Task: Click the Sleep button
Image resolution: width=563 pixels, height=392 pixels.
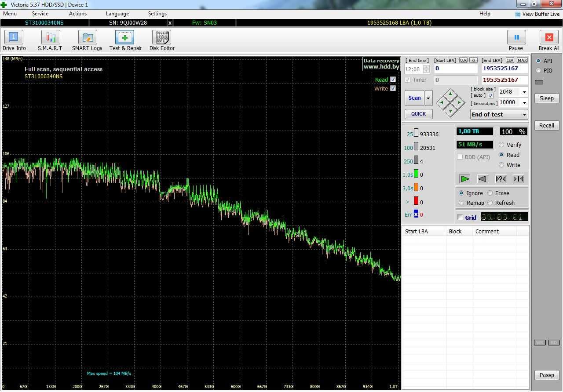Action: (547, 98)
